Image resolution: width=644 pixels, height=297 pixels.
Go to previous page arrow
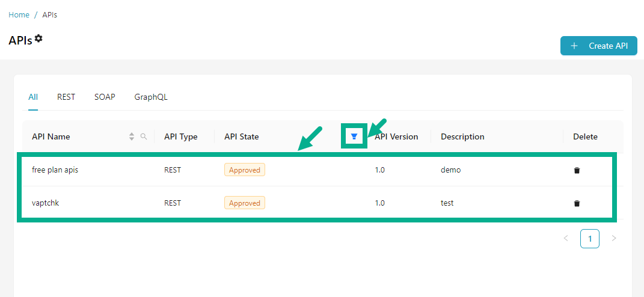(565, 239)
